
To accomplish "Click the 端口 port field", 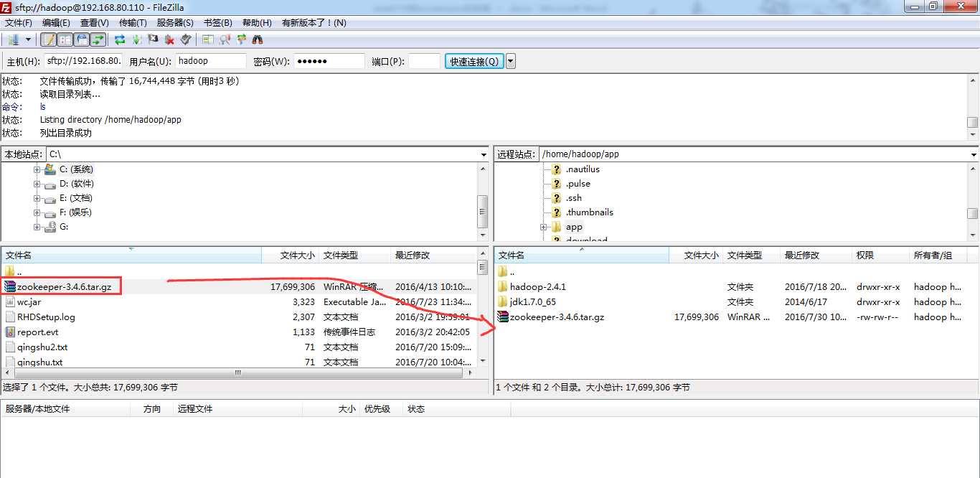I will pos(424,61).
